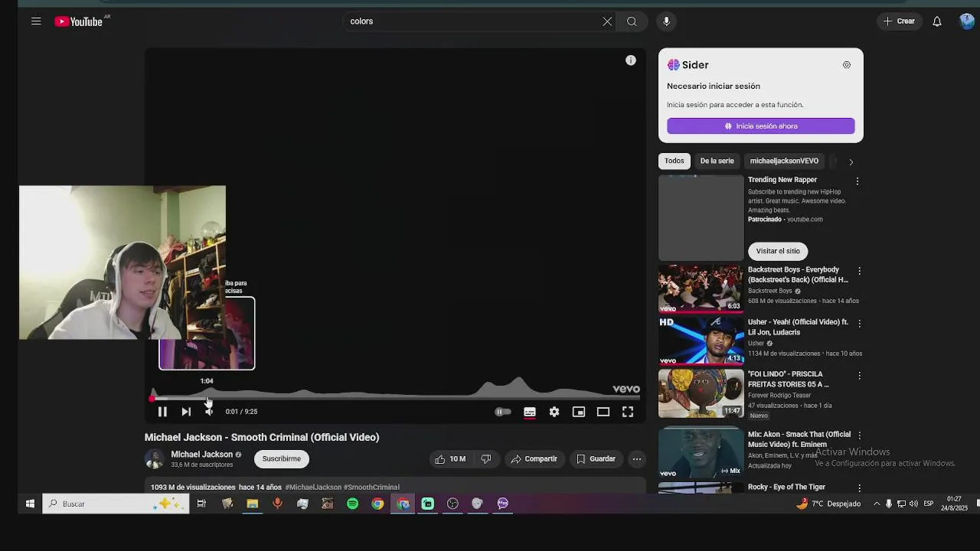Click Inicia sesión ahora in Sider
980x551 pixels.
tap(761, 126)
